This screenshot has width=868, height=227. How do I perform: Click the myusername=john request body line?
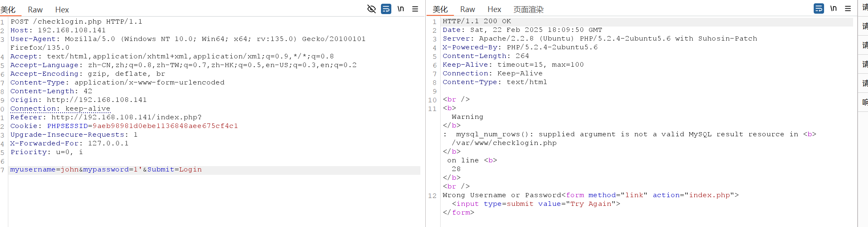pos(106,169)
